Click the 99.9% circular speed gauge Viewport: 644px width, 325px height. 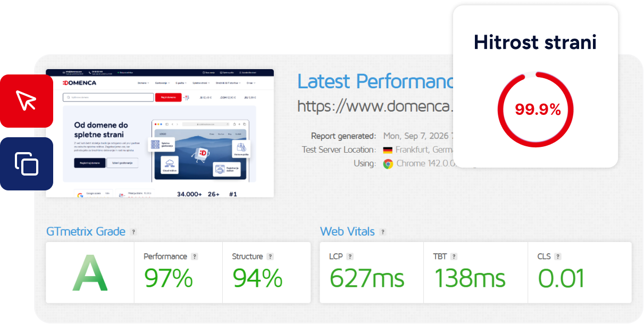pos(536,109)
